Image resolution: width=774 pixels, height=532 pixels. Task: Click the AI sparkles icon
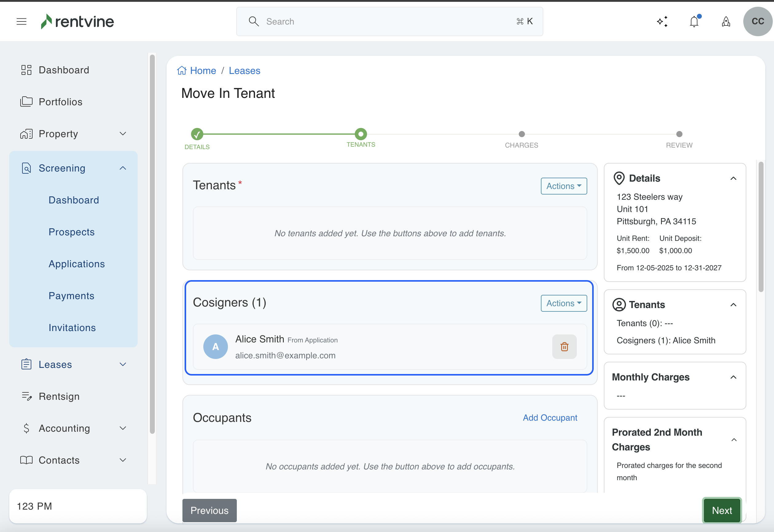[662, 22]
